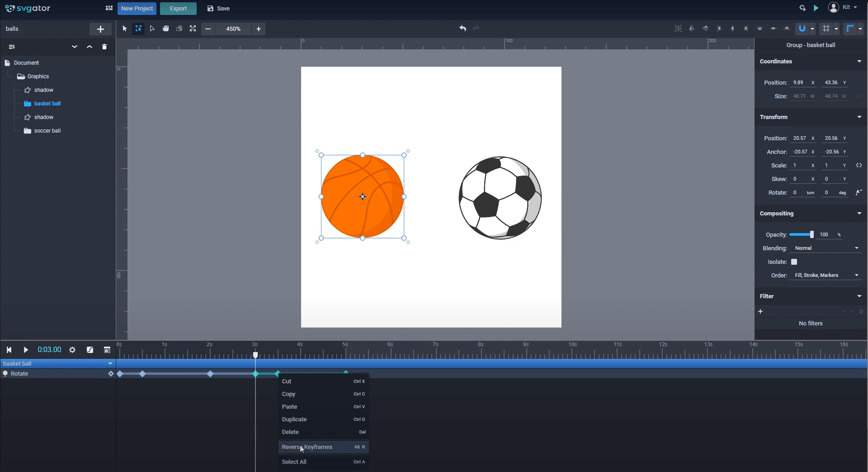Click the fit-to-screen zoom icon
The height and width of the screenshot is (472, 868).
click(x=193, y=29)
